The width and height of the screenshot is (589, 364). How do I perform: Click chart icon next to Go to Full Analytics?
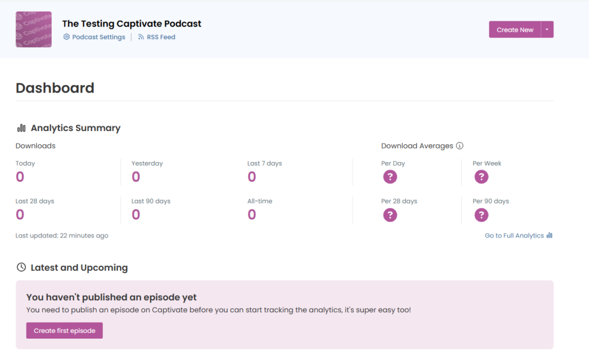(x=549, y=236)
